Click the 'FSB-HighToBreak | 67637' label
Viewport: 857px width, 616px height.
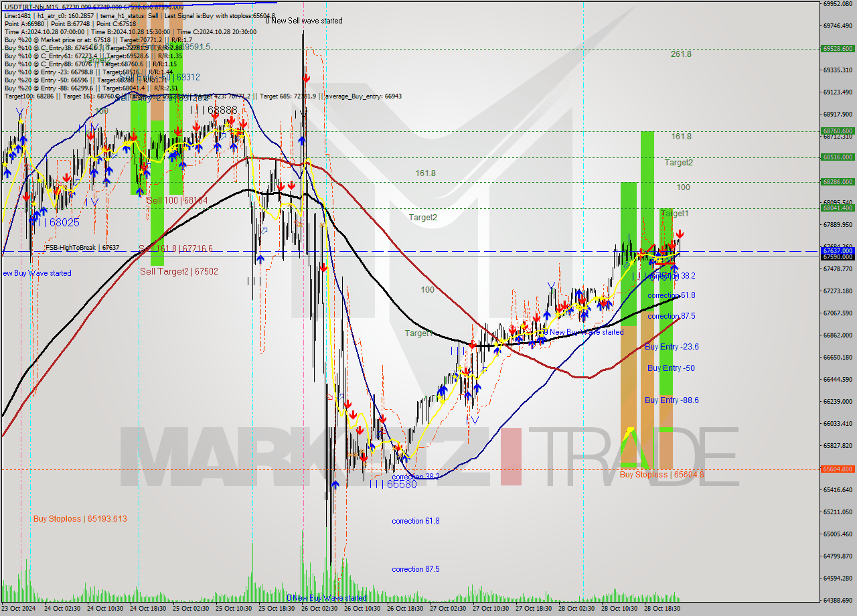pos(82,248)
